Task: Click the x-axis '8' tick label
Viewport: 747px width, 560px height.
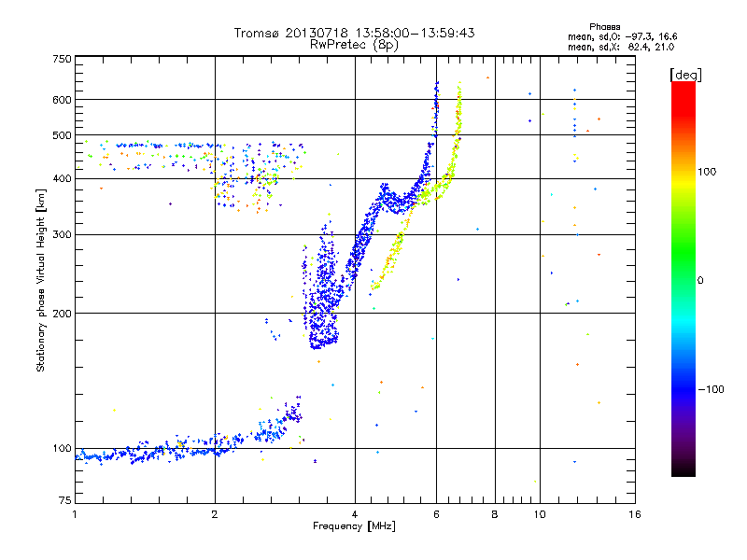Action: [495, 514]
